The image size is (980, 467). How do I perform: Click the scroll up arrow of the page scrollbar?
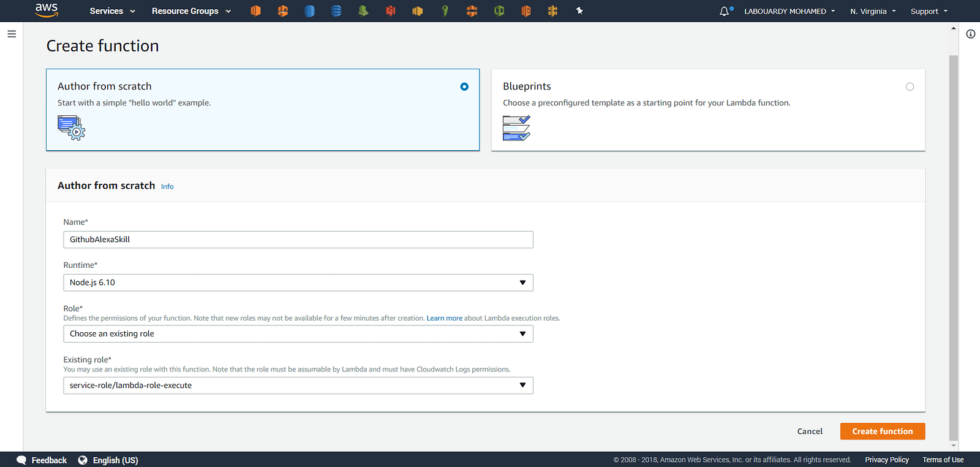(x=953, y=28)
